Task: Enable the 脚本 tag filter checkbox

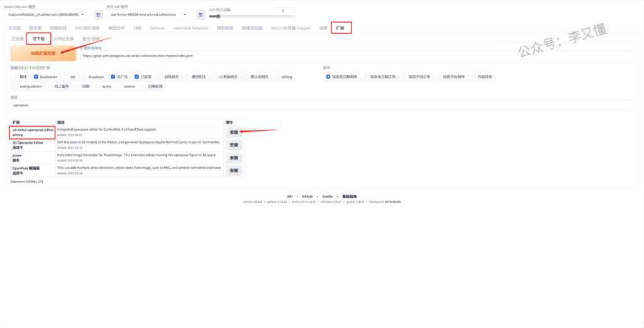Action: [16, 77]
